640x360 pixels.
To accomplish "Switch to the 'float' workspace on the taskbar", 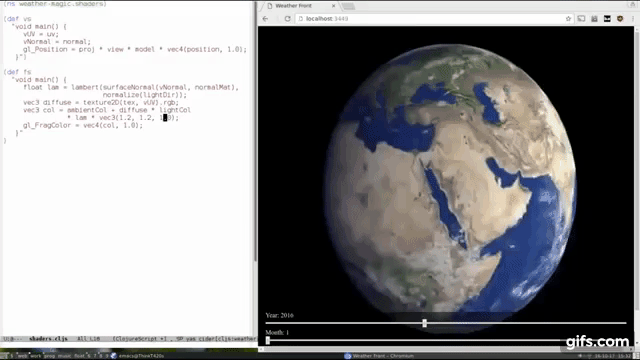I will (x=79, y=356).
